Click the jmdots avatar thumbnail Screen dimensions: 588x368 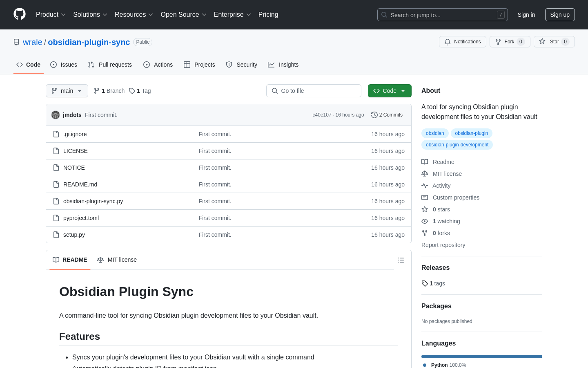(x=56, y=115)
